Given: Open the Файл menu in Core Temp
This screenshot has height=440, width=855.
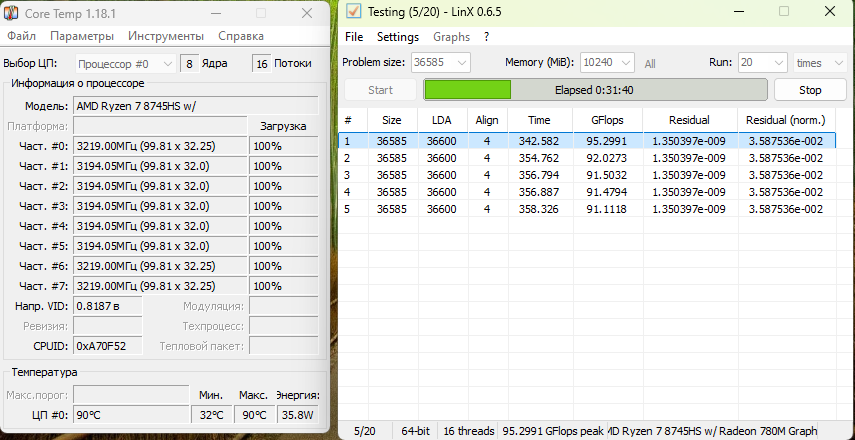Looking at the screenshot, I should [22, 36].
